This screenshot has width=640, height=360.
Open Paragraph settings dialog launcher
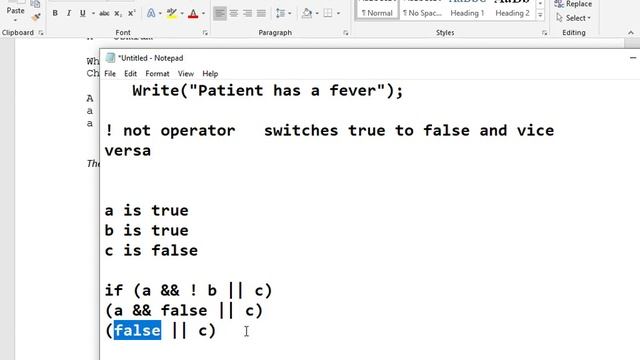346,33
